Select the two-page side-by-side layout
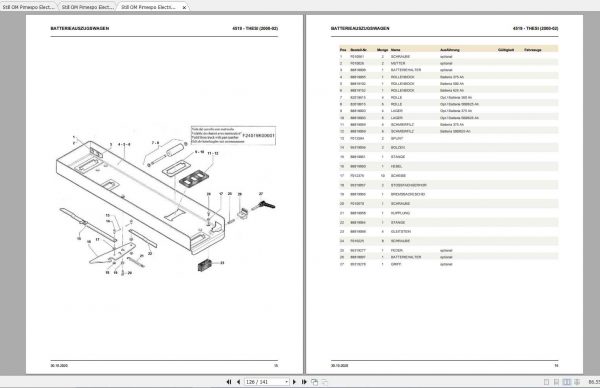 pyautogui.click(x=567, y=382)
